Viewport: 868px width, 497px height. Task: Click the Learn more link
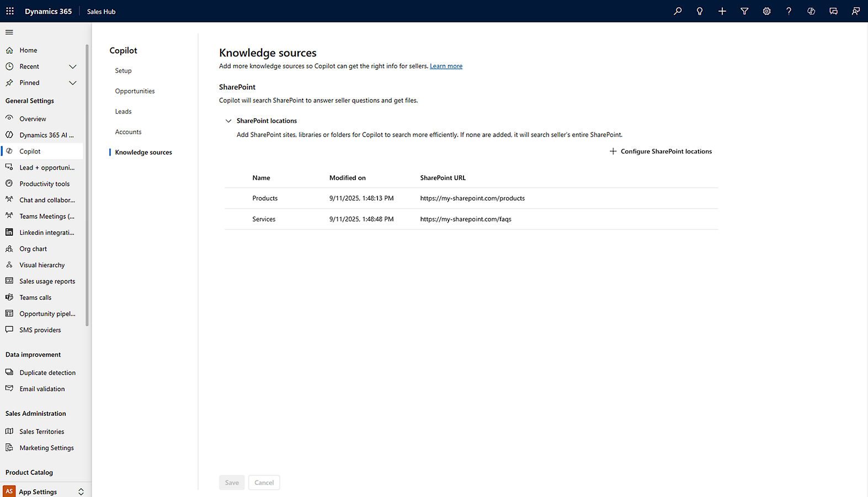[x=446, y=66]
